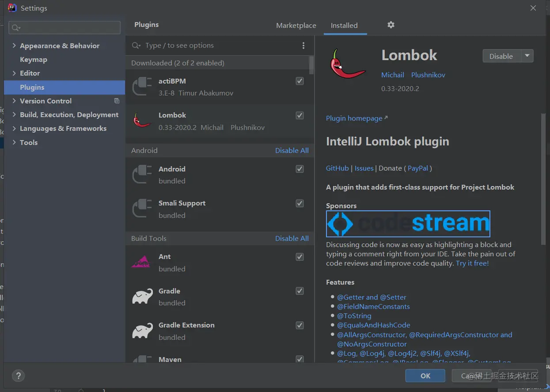
Task: Click the settings search magnifier icon
Action: coord(16,28)
